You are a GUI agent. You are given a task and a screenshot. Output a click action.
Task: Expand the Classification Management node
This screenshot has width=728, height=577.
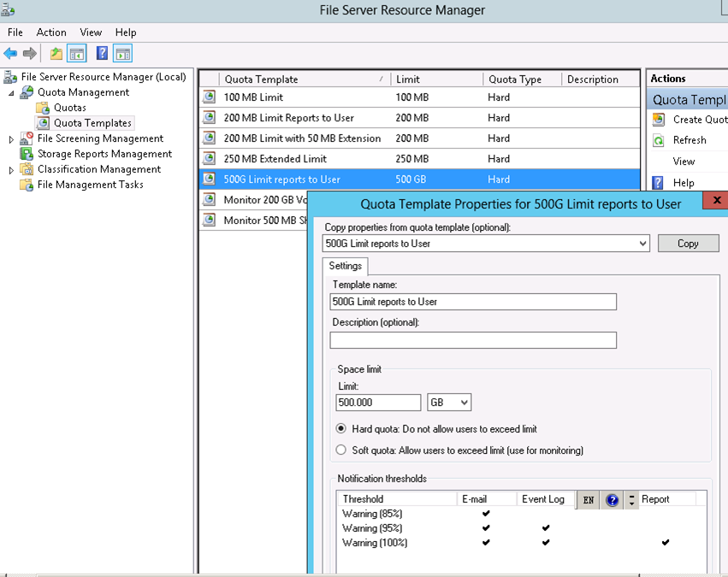[11, 170]
